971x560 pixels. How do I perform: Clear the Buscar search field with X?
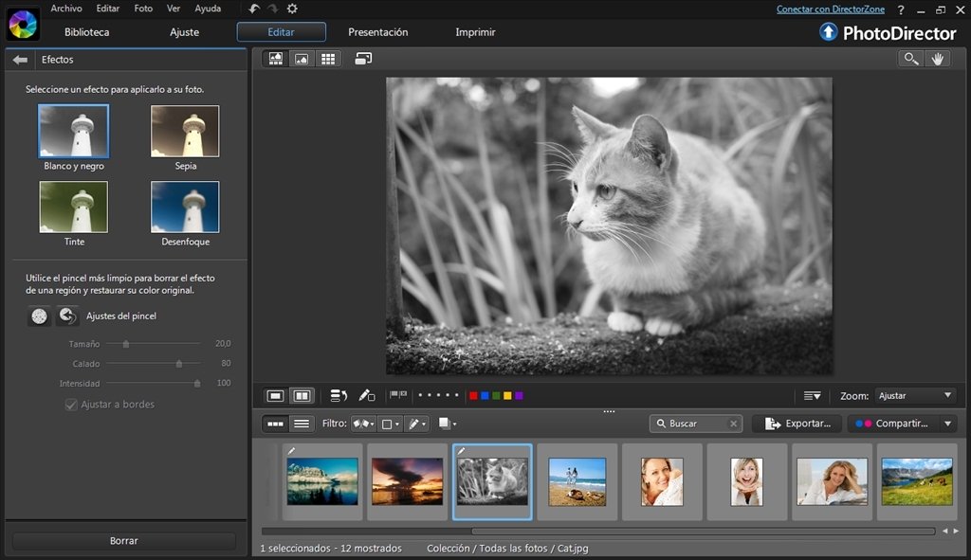[733, 424]
